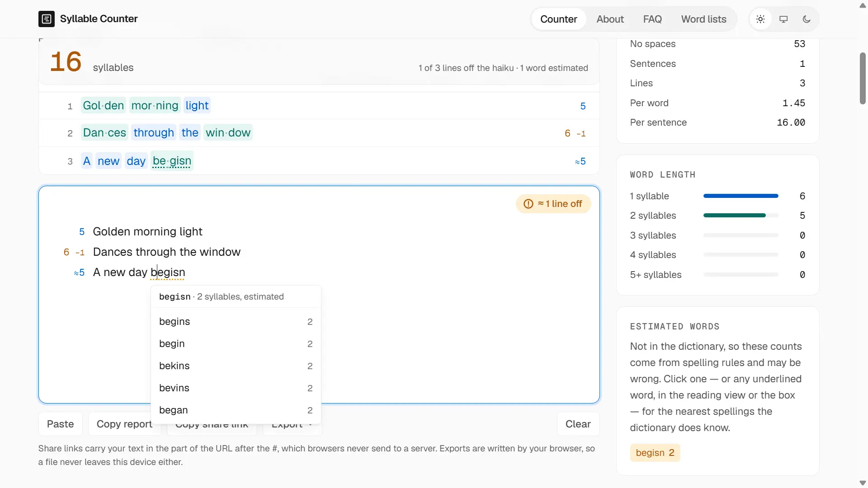
Task: Click the warning icon in '1 line off' badge
Action: point(528,204)
